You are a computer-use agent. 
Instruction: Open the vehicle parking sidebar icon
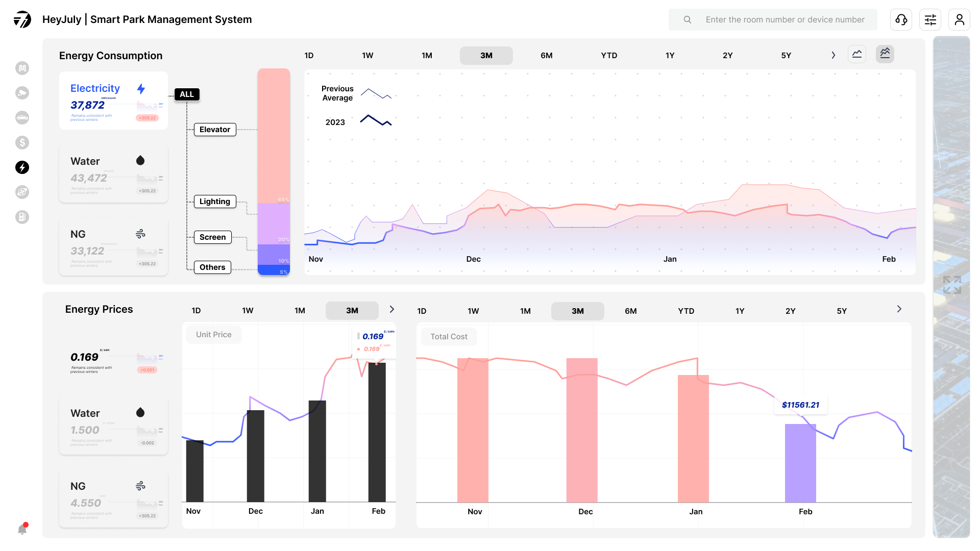click(22, 118)
